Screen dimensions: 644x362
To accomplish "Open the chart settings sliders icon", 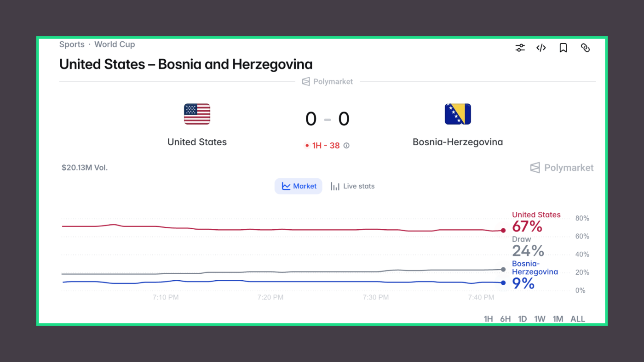I will 520,48.
